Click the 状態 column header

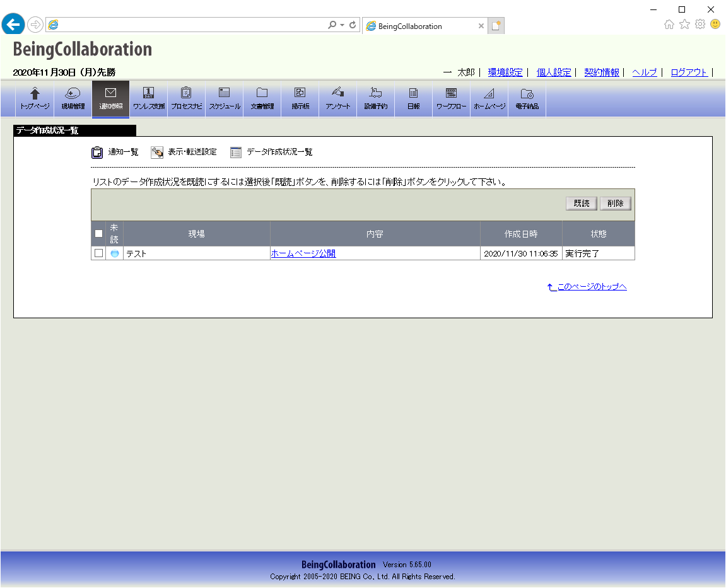599,234
